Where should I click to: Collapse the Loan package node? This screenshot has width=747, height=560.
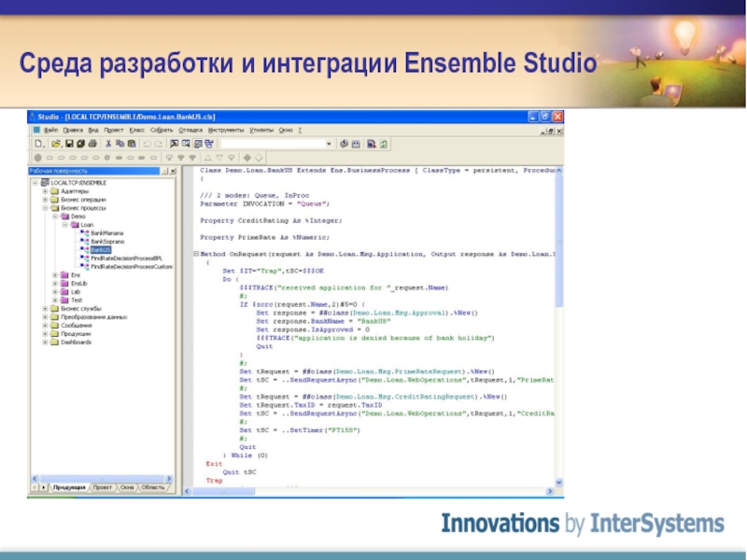click(x=64, y=224)
